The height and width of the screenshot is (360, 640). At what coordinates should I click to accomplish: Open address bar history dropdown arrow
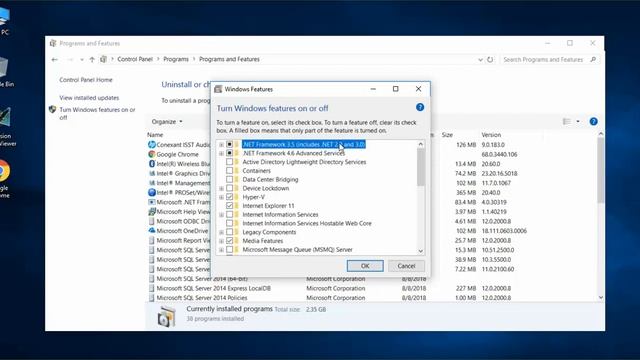(x=480, y=60)
